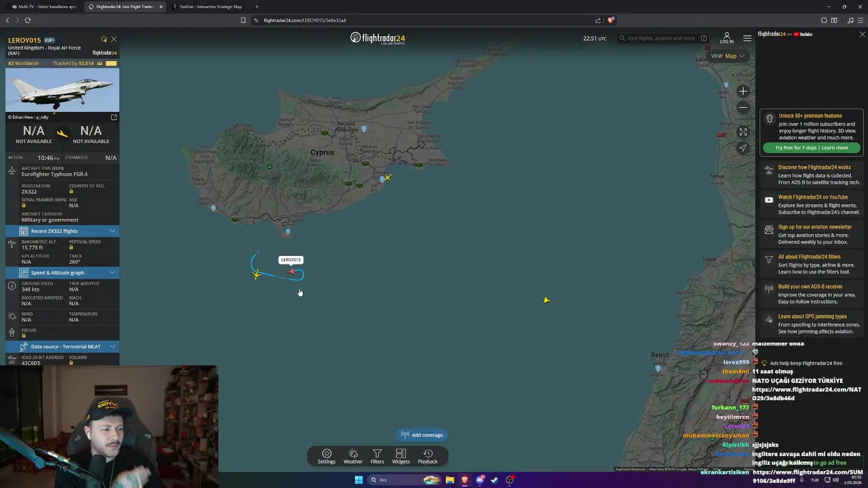Click the red LEROY015 aircraft on map

pyautogui.click(x=292, y=271)
